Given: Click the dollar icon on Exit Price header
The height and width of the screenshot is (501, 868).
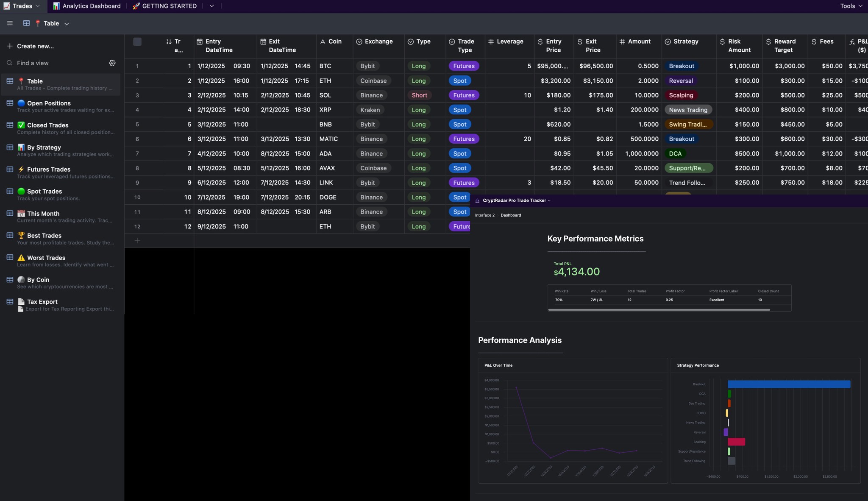Looking at the screenshot, I should tap(580, 41).
